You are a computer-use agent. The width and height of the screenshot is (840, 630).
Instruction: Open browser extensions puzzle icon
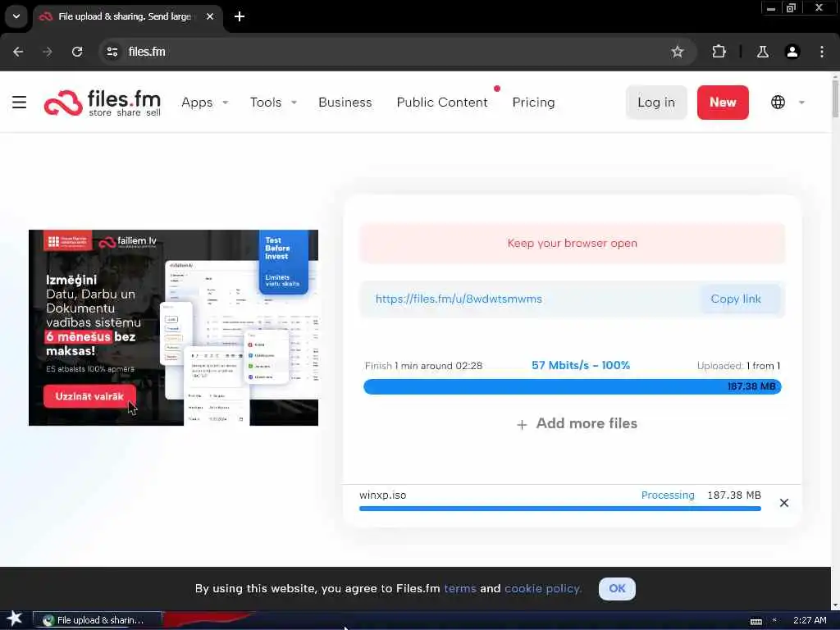coord(719,52)
